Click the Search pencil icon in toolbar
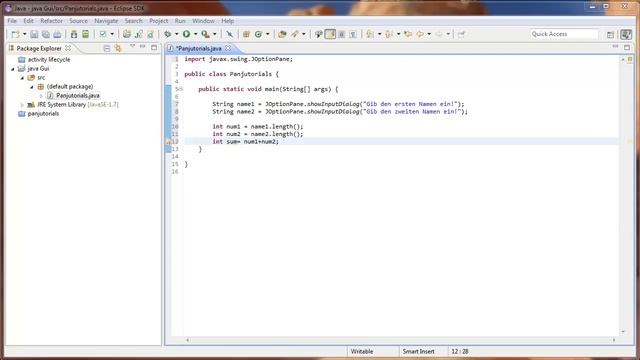Screen dimensions: 640x360 click(295, 34)
